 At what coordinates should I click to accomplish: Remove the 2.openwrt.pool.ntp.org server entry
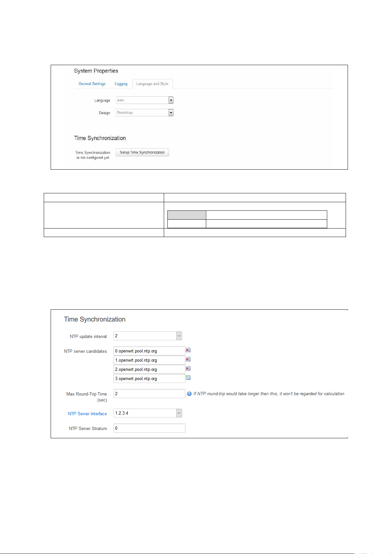coord(188,369)
